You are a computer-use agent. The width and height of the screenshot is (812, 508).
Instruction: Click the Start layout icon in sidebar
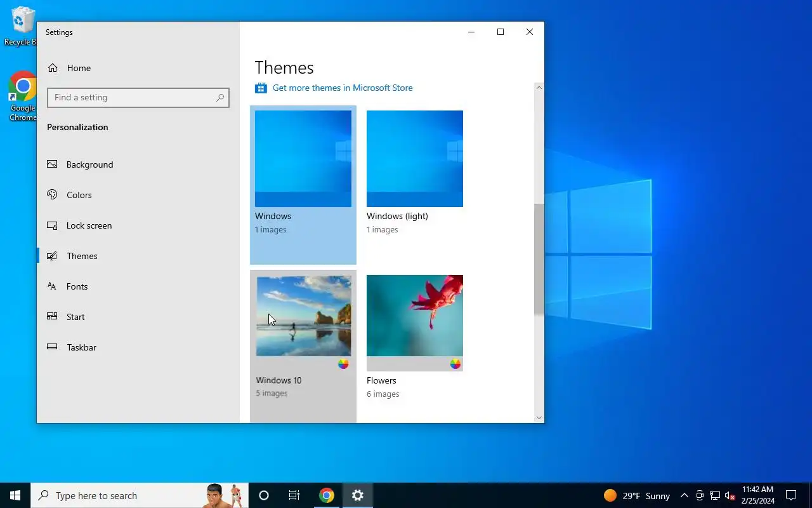pyautogui.click(x=53, y=317)
